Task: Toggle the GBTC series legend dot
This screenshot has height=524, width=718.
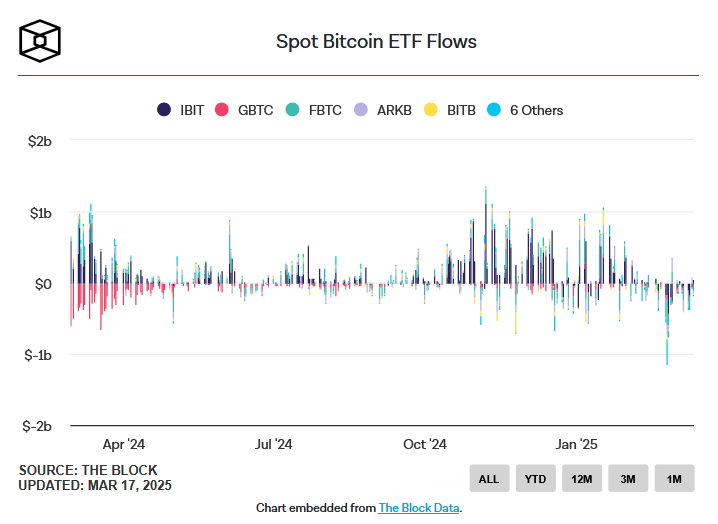Action: coord(223,110)
